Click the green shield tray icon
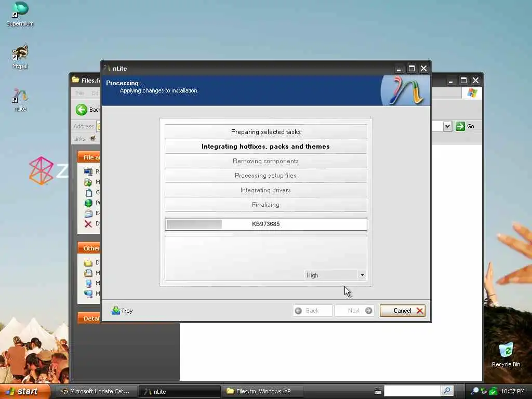The image size is (532, 399). 494,391
